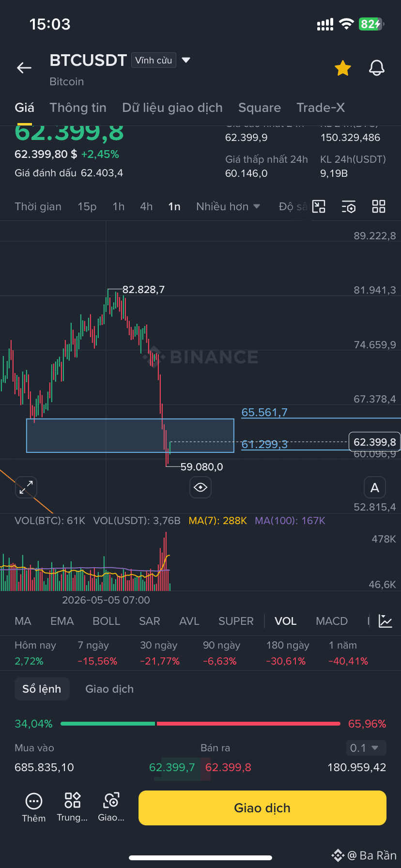Screen dimensions: 401x868
Task: Tap ask price 62.399,8 in red
Action: [228, 767]
